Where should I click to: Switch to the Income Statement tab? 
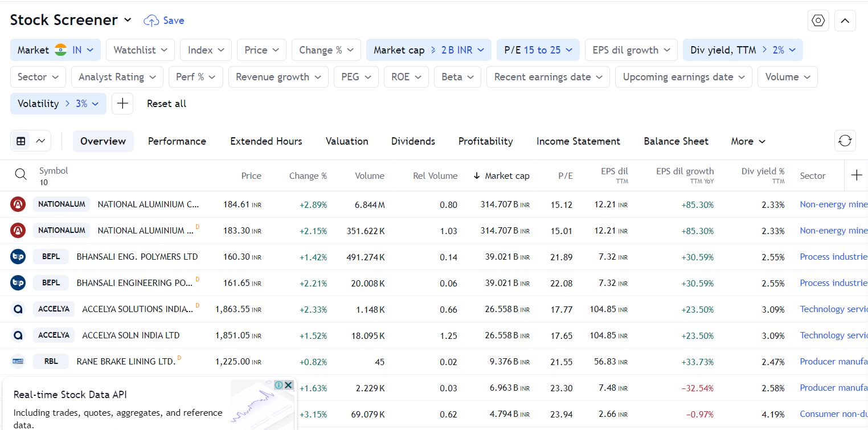coord(578,141)
